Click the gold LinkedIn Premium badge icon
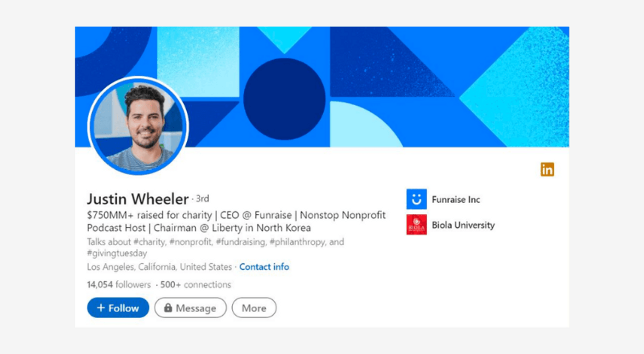The height and width of the screenshot is (354, 644). [x=547, y=169]
